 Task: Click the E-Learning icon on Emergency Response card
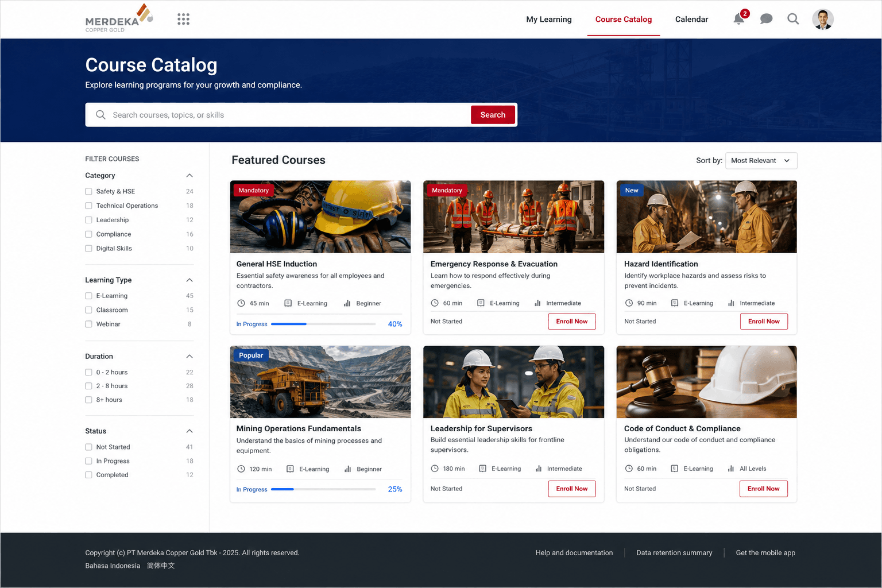click(x=481, y=303)
